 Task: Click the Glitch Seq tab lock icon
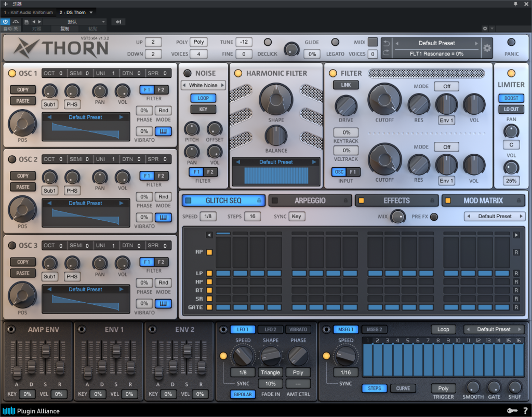[x=259, y=200]
